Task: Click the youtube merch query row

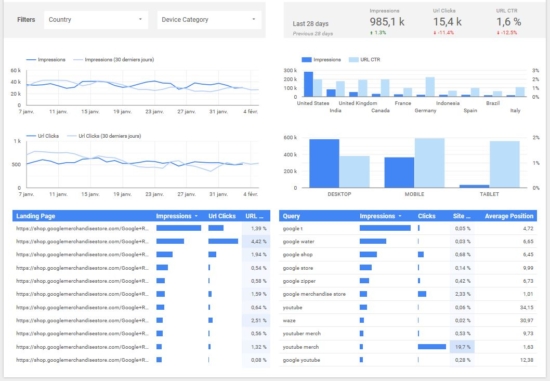Action: coord(408,347)
